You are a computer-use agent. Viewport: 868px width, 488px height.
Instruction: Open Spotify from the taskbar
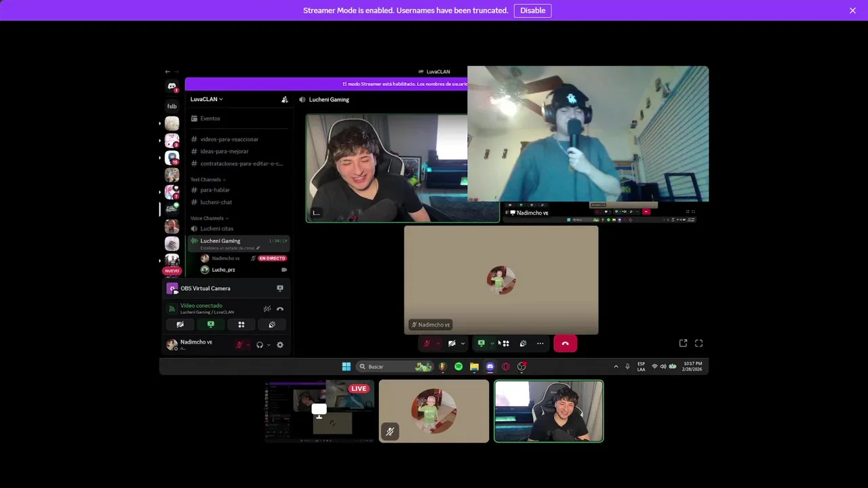click(x=458, y=367)
